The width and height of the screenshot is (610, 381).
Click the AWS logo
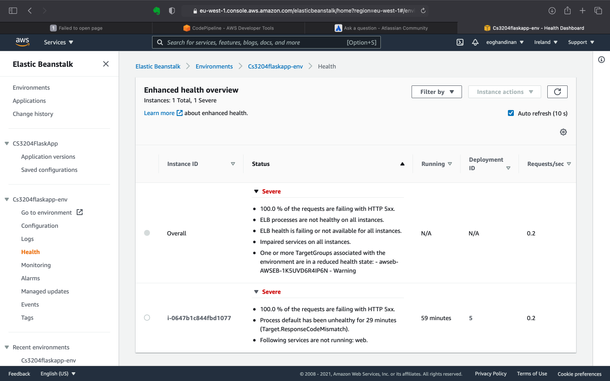pos(23,42)
